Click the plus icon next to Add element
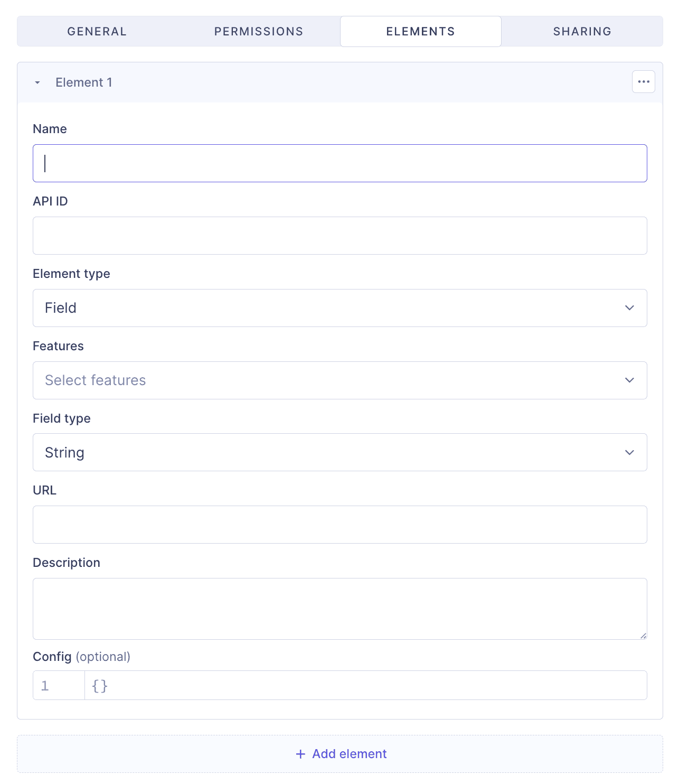This screenshot has width=679, height=784. click(300, 754)
